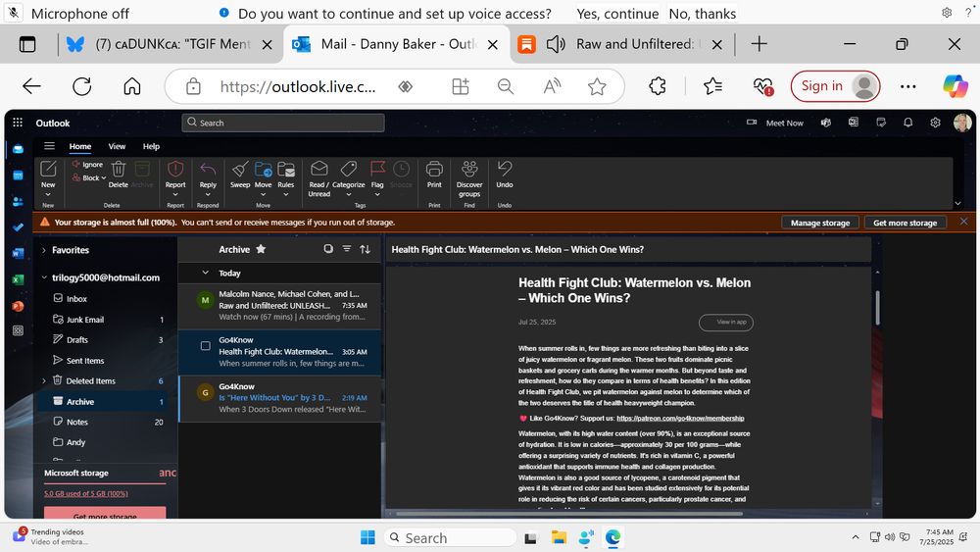This screenshot has height=552, width=980.
Task: Toggle Archive favorite star
Action: click(261, 249)
